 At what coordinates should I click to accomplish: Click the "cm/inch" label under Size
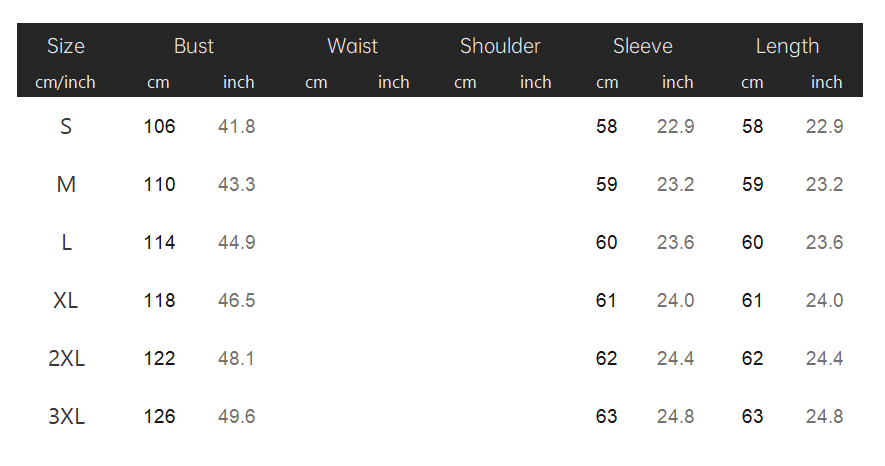(x=66, y=82)
